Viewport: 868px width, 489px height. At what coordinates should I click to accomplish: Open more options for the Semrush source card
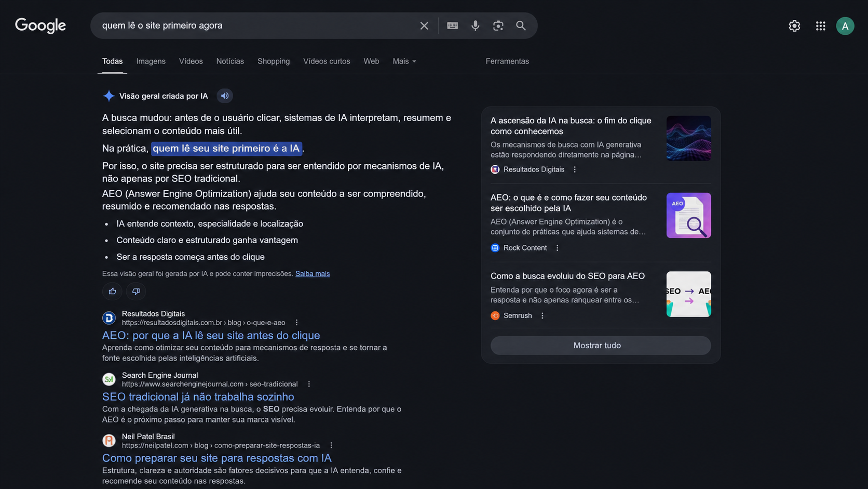tap(542, 315)
